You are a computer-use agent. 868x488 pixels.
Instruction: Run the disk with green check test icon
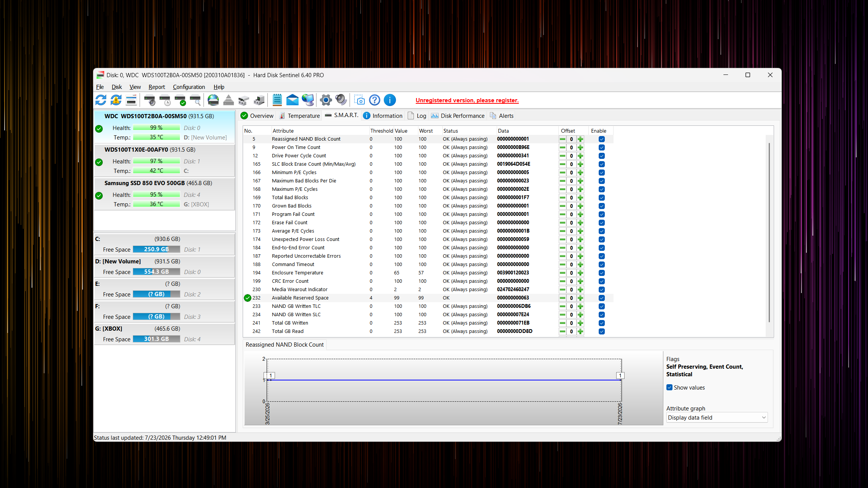coord(180,100)
